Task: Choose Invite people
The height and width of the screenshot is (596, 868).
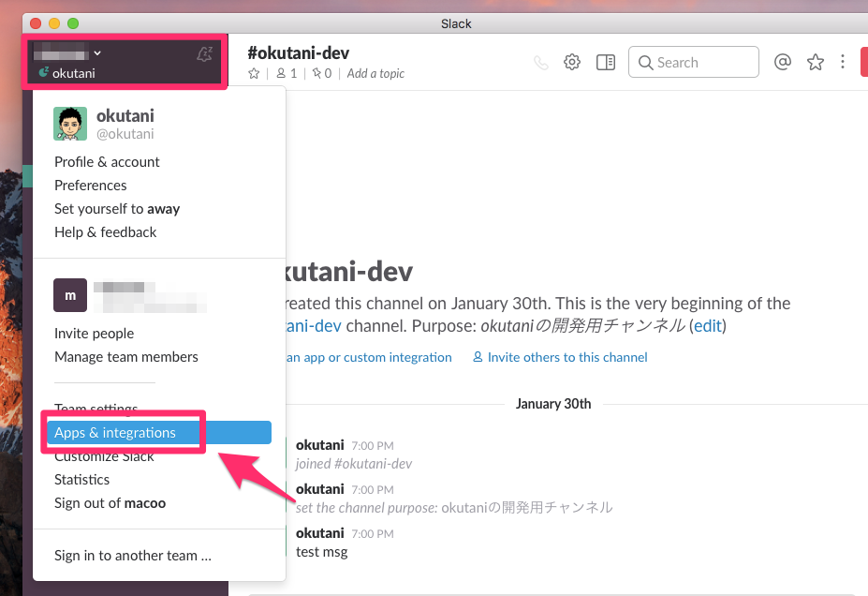Action: [95, 334]
